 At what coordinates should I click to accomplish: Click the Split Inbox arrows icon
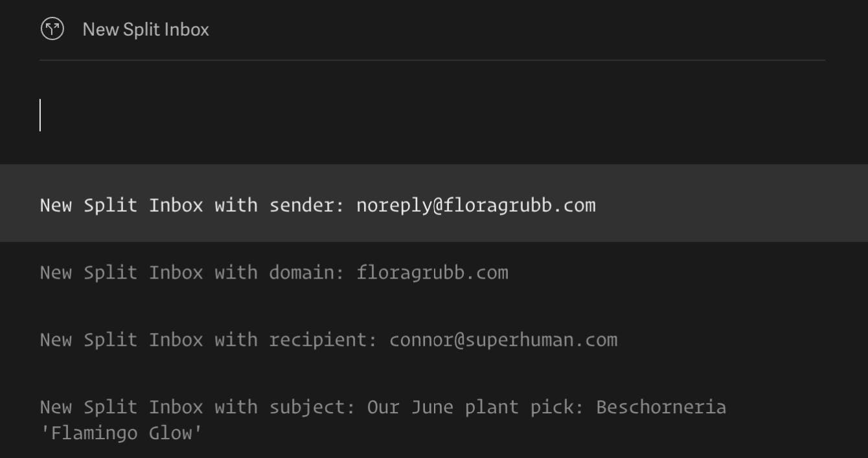(52, 29)
